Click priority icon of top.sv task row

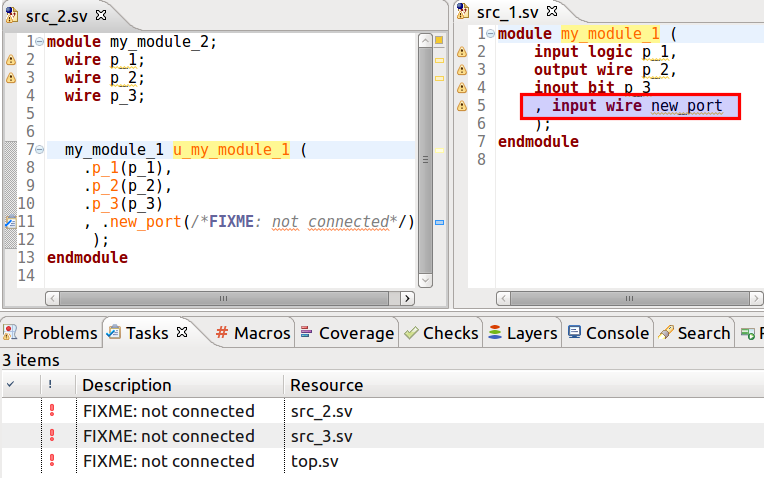pyautogui.click(x=52, y=460)
